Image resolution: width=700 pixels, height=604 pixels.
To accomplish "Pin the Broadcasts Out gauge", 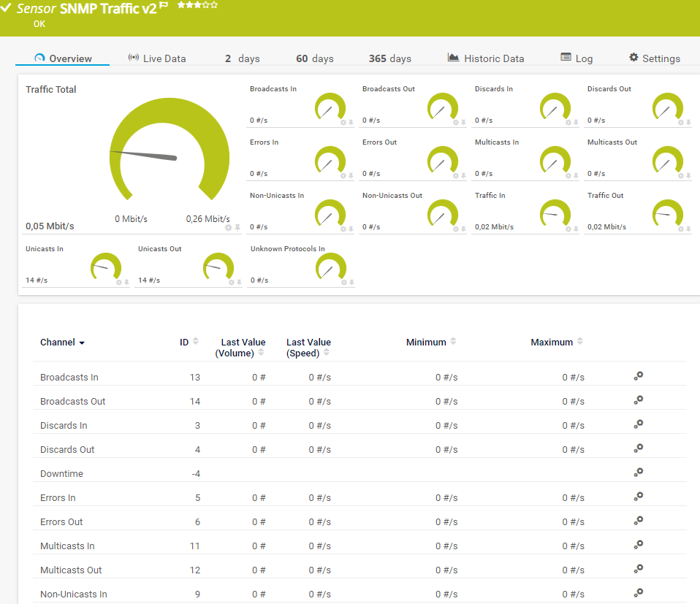I will point(464,122).
